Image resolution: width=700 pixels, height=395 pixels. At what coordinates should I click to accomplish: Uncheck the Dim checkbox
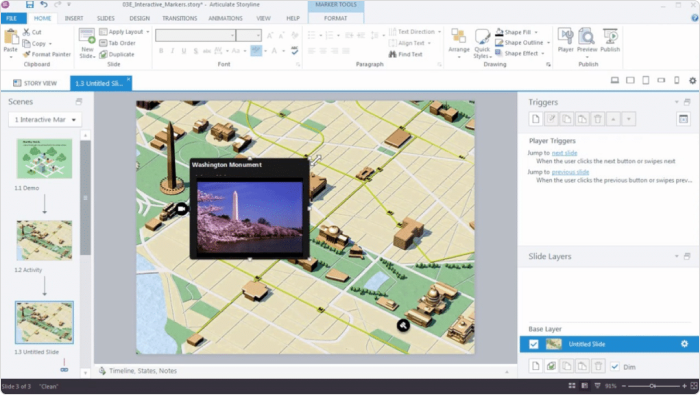[615, 366]
